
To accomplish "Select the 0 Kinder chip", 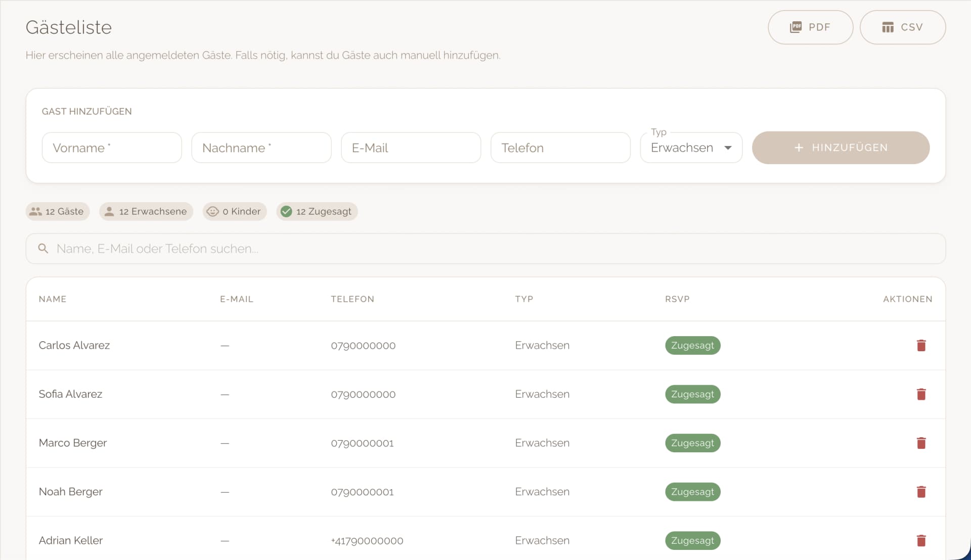I will 235,211.
